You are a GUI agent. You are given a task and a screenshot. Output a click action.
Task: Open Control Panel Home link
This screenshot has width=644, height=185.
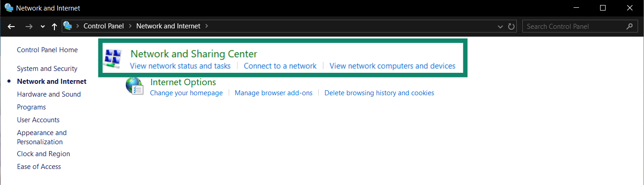47,50
